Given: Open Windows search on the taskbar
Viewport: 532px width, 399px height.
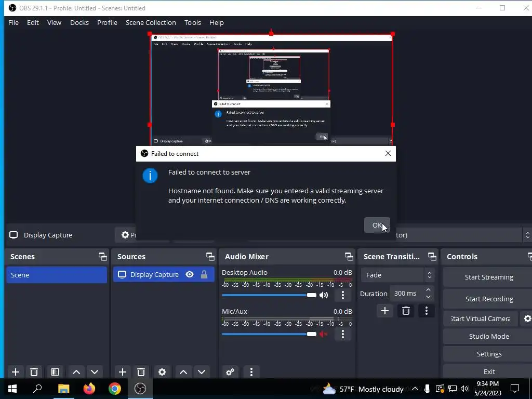Looking at the screenshot, I should pyautogui.click(x=37, y=389).
